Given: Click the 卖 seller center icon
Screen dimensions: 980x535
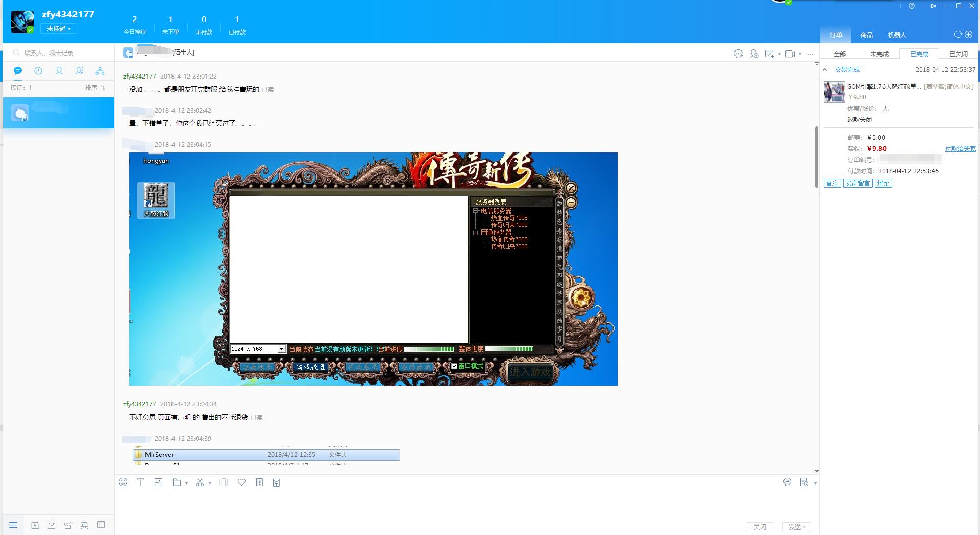Looking at the screenshot, I should pyautogui.click(x=84, y=525).
